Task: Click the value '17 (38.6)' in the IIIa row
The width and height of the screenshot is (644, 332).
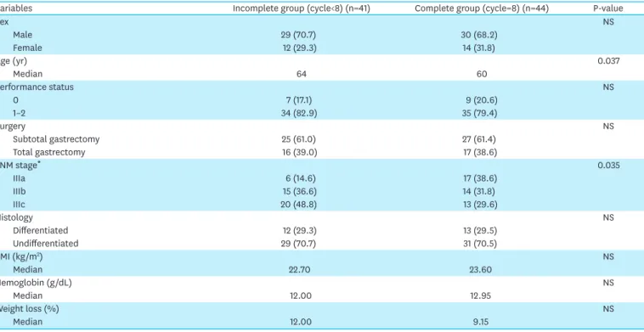Action: tap(479, 178)
